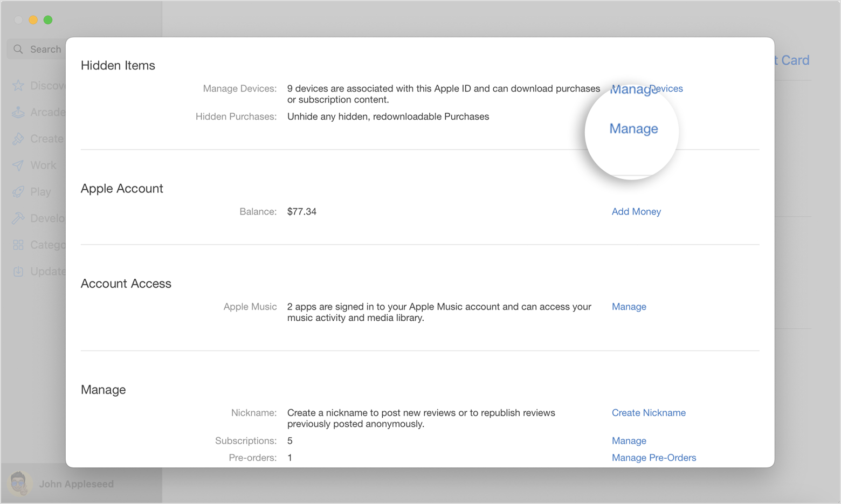Select the Develop hammer icon in sidebar

point(18,218)
